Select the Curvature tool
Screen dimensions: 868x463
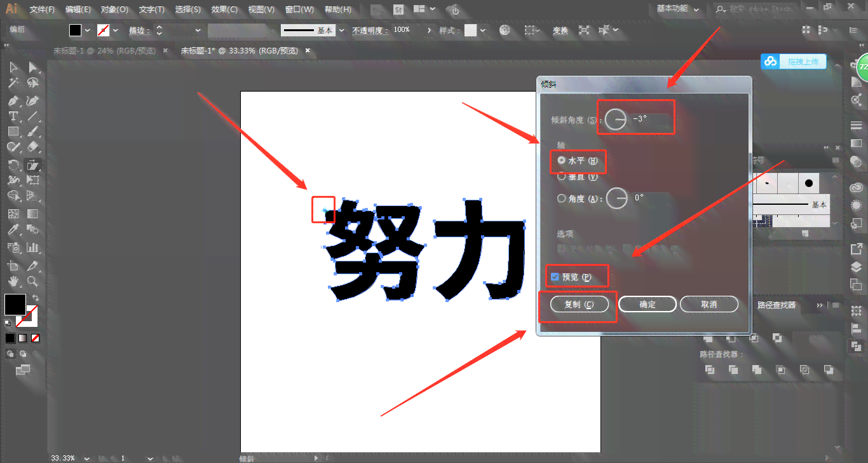click(x=33, y=100)
